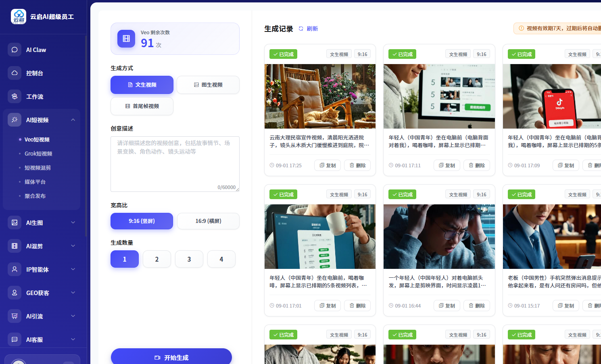The height and width of the screenshot is (364, 601).
Task: Click the IP智能体 person icon
Action: (x=15, y=269)
